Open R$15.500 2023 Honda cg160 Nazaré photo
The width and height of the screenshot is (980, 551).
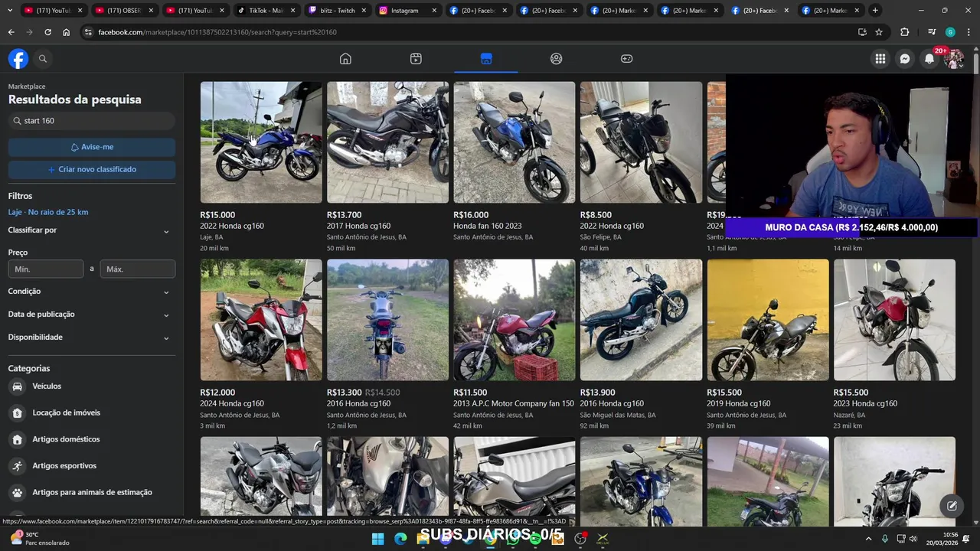tap(894, 320)
